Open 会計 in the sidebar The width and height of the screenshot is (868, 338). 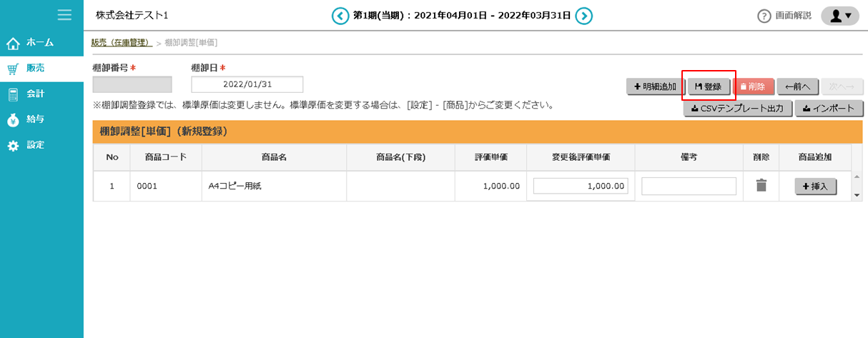[x=36, y=94]
